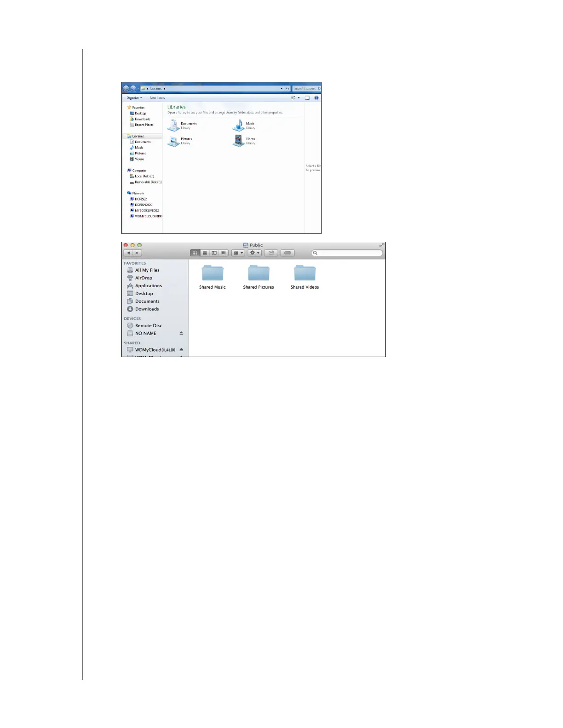Click the Finder share button
Image resolution: width=563 pixels, height=728 pixels.
click(x=271, y=253)
